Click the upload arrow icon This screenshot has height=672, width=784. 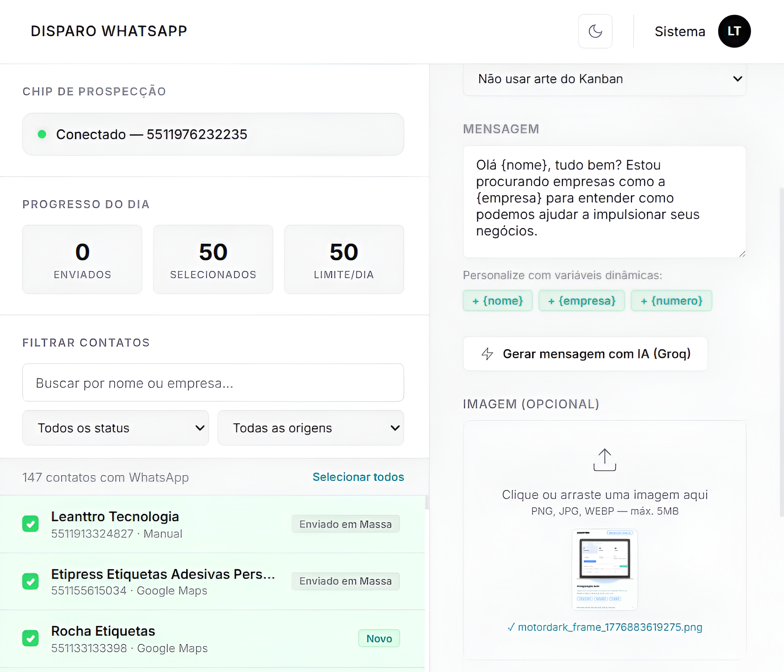click(604, 460)
